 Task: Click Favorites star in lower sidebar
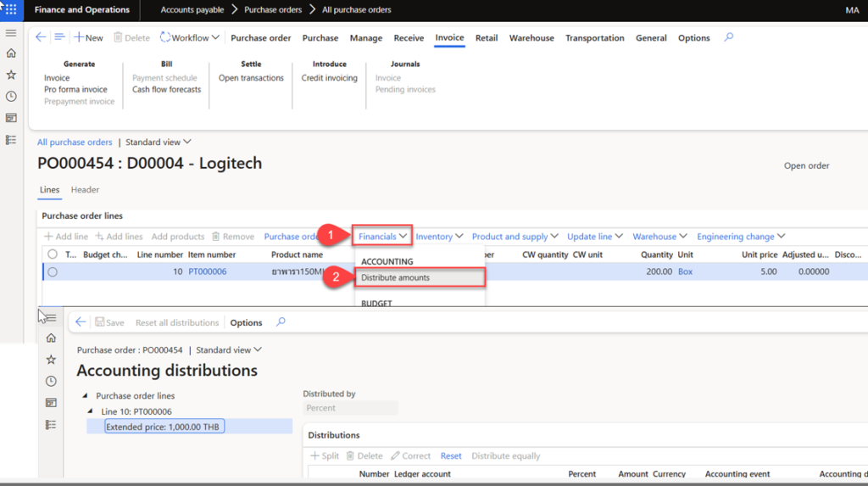(x=51, y=360)
